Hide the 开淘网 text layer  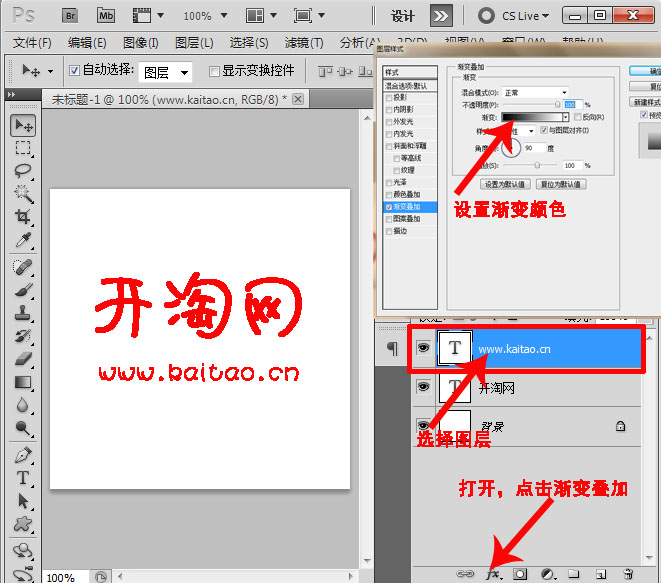coord(422,387)
